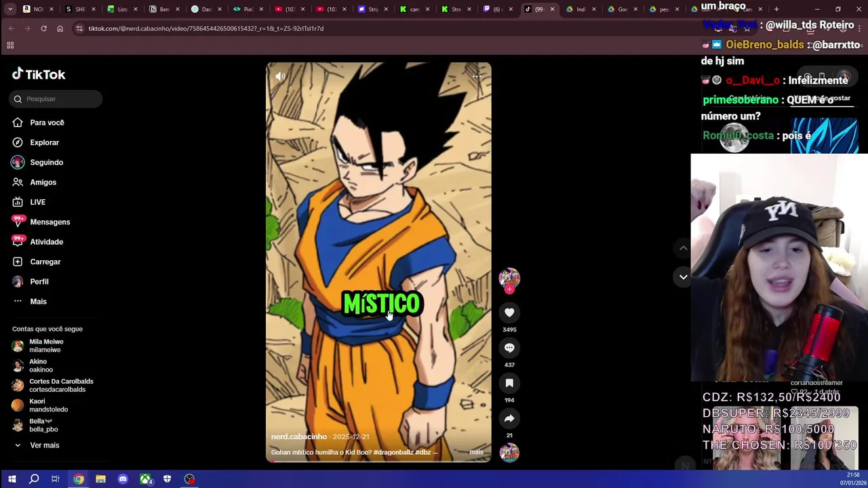
Task: Open the browser home button
Action: pyautogui.click(x=60, y=28)
